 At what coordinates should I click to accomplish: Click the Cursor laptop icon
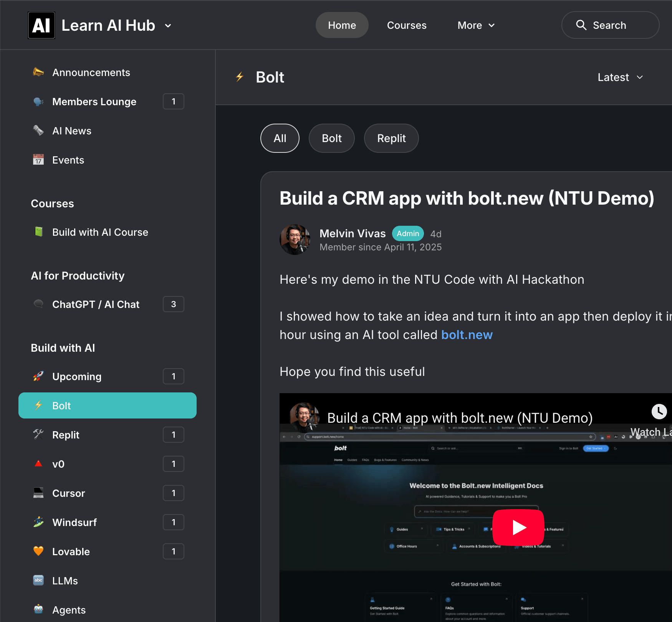pyautogui.click(x=38, y=493)
